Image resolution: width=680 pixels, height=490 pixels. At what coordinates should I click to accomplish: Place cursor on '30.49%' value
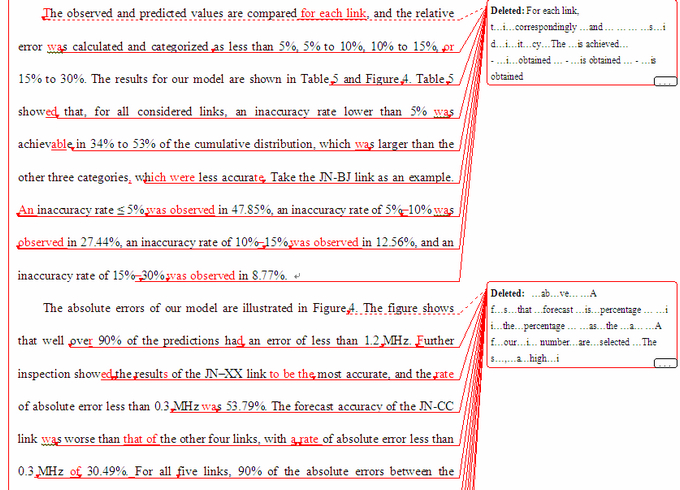point(109,471)
